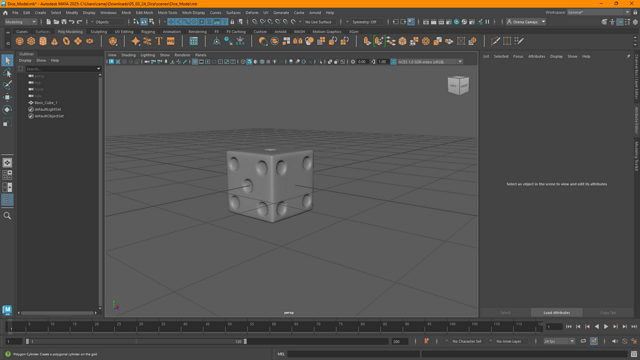This screenshot has height=360, width=640.
Task: Select the arrow Select tool in toolbox
Action: click(x=7, y=60)
